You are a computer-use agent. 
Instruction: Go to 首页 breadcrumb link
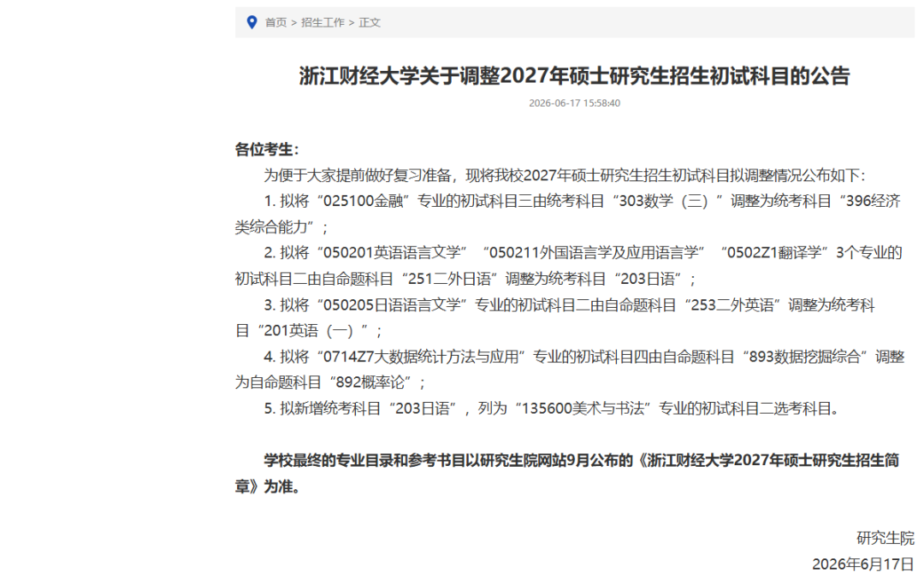pyautogui.click(x=275, y=22)
